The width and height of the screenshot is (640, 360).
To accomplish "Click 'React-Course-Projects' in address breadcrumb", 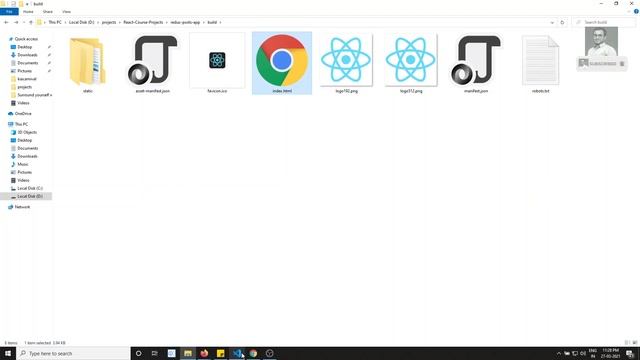I will point(143,22).
